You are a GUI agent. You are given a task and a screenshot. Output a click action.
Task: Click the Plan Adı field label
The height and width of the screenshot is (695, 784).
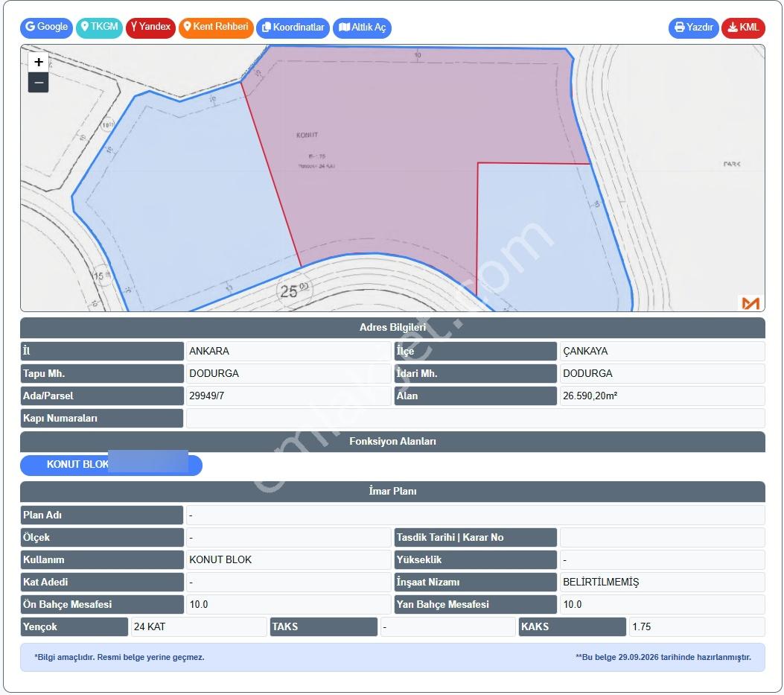pos(102,515)
